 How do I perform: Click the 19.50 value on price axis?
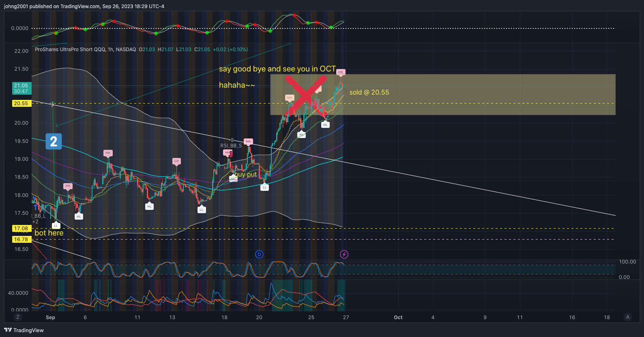21,141
